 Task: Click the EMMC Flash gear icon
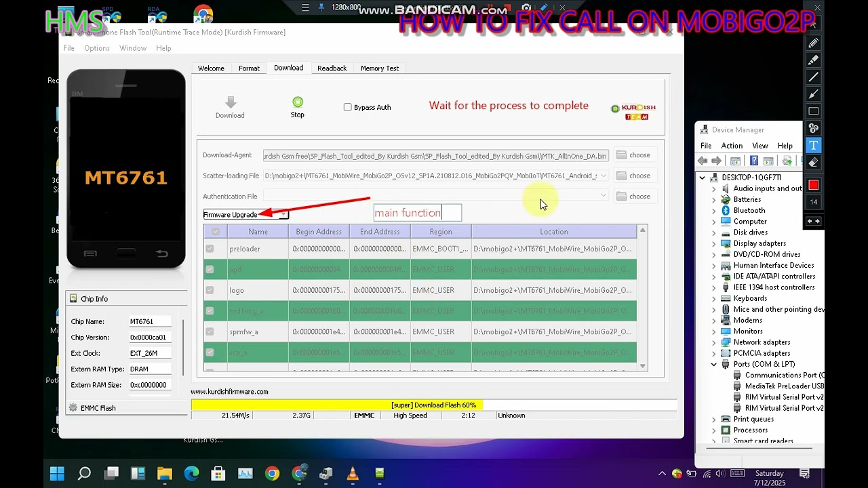[x=73, y=407]
